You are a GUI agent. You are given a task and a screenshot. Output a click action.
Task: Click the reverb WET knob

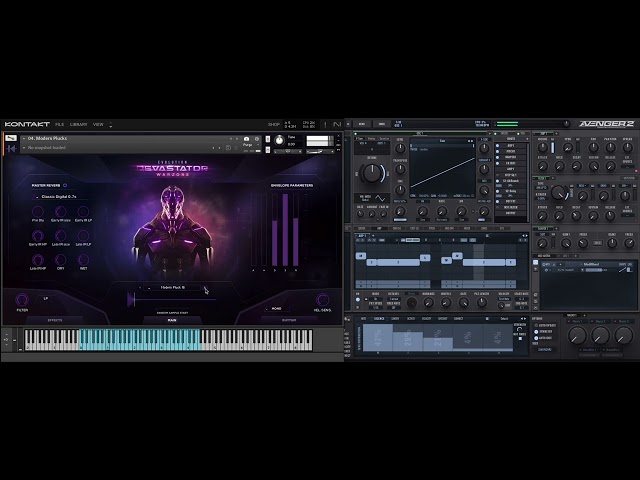83,260
